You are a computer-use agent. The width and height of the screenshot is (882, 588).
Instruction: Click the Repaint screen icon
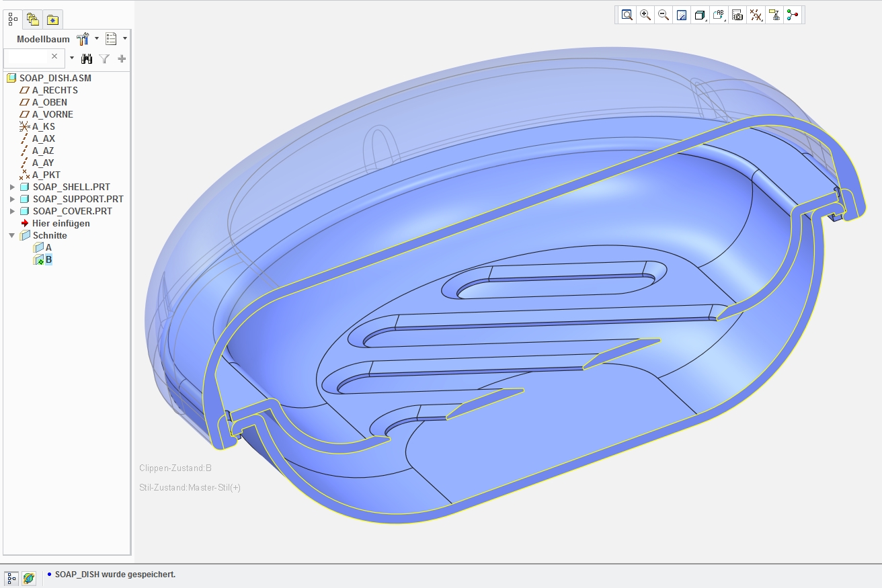[x=682, y=15]
